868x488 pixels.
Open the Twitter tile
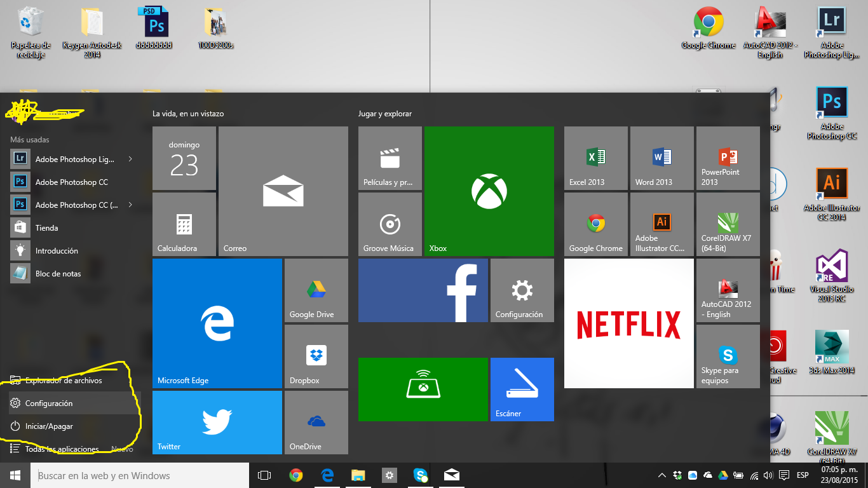(x=217, y=423)
